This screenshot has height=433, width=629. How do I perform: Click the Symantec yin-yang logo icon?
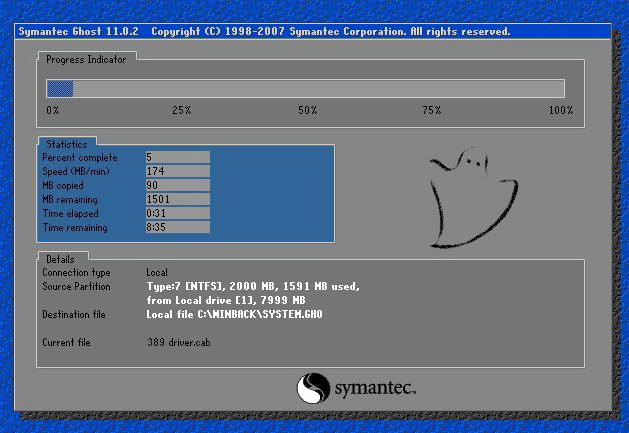[x=312, y=386]
